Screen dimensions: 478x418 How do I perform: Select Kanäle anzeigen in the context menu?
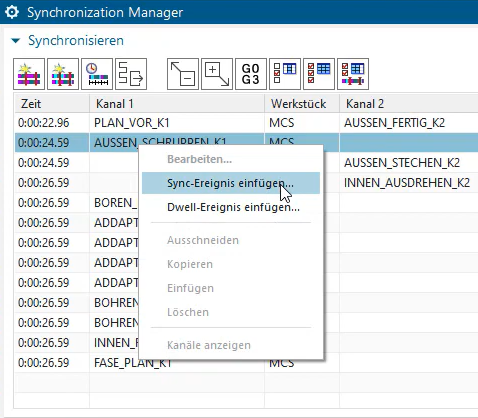click(231, 345)
